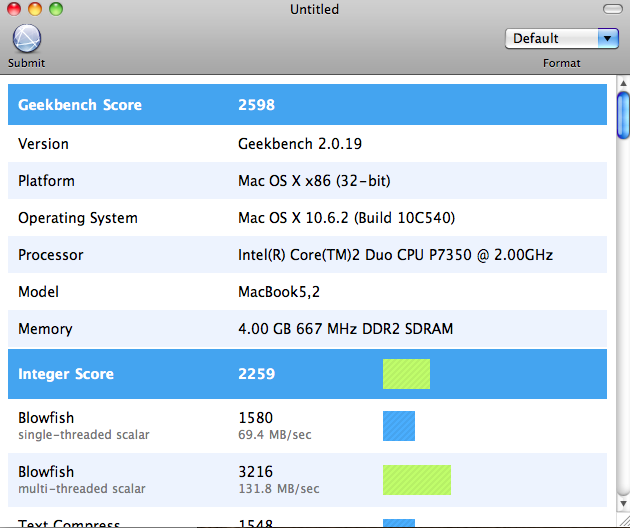
Task: Click the Integer Score value 2259
Action: coord(256,374)
